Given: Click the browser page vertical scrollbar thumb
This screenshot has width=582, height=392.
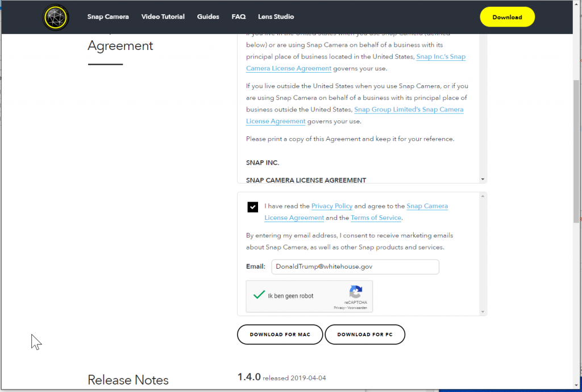Looking at the screenshot, I should [576, 151].
